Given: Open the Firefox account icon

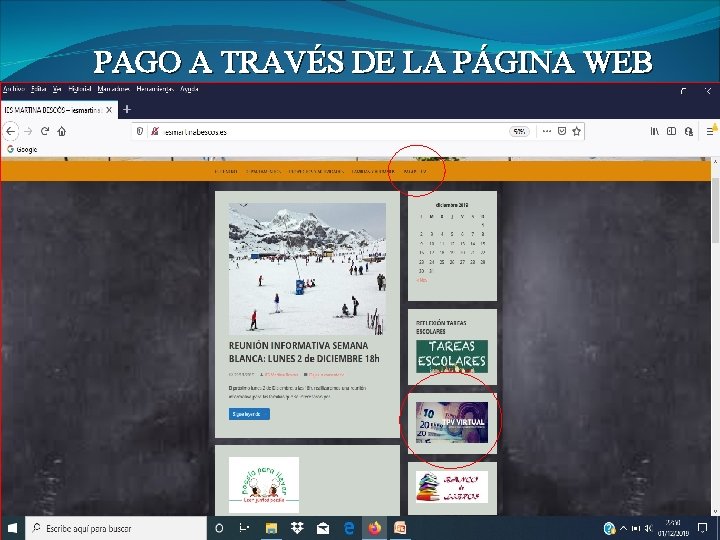Looking at the screenshot, I should pyautogui.click(x=688, y=131).
